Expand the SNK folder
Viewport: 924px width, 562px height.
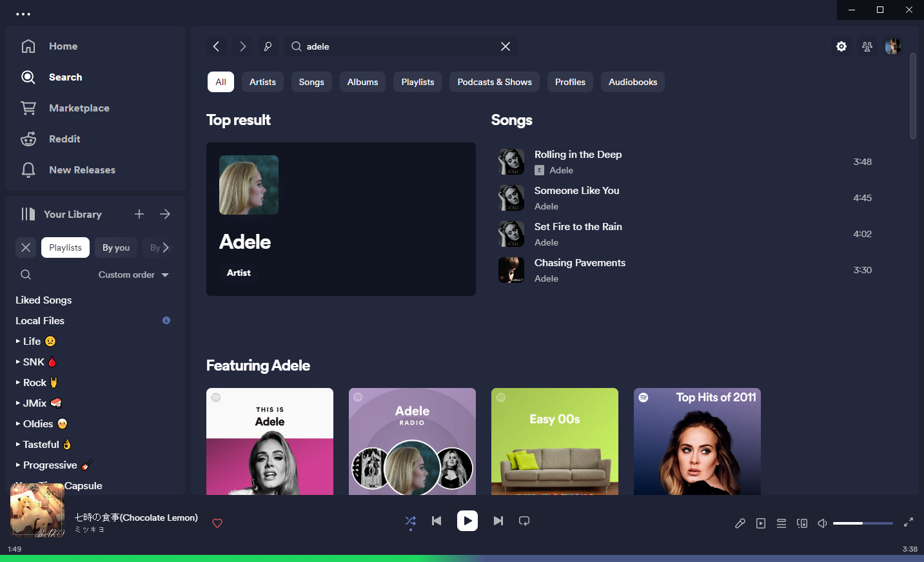coord(18,362)
